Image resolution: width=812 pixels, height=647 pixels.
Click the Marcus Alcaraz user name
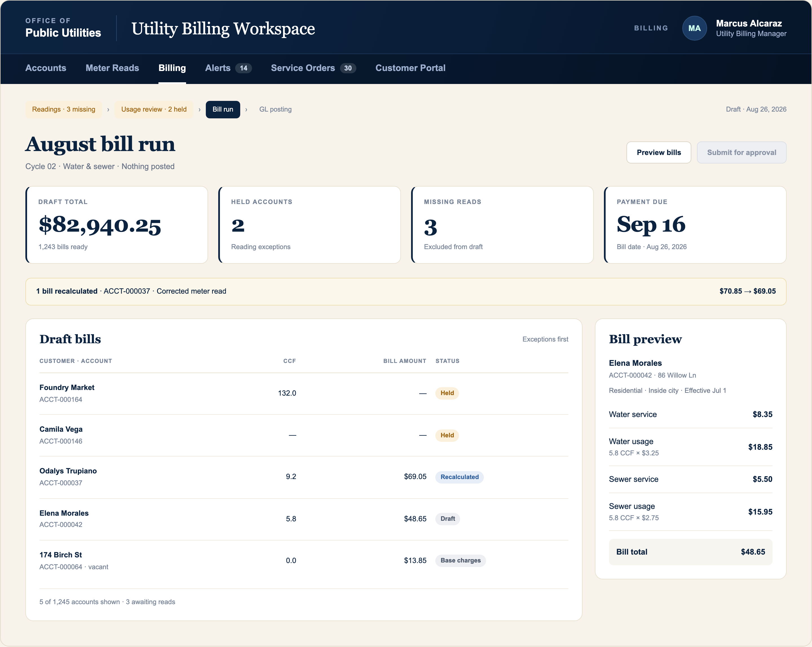click(x=749, y=23)
